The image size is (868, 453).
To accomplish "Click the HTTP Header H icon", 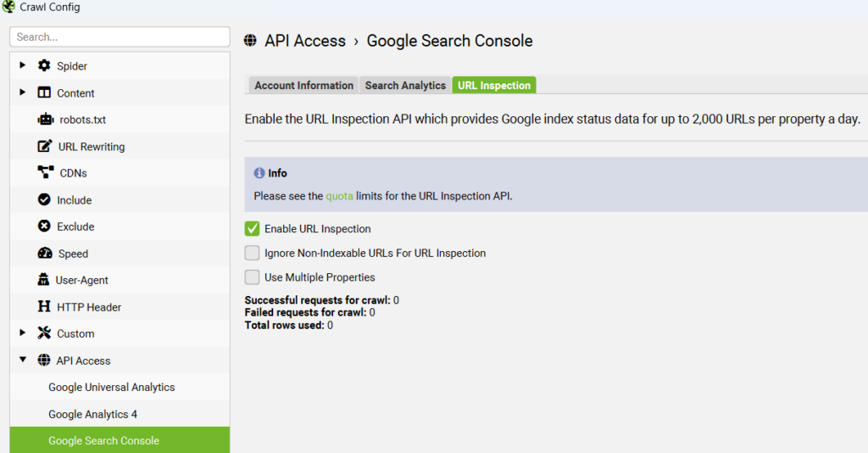I will [44, 306].
